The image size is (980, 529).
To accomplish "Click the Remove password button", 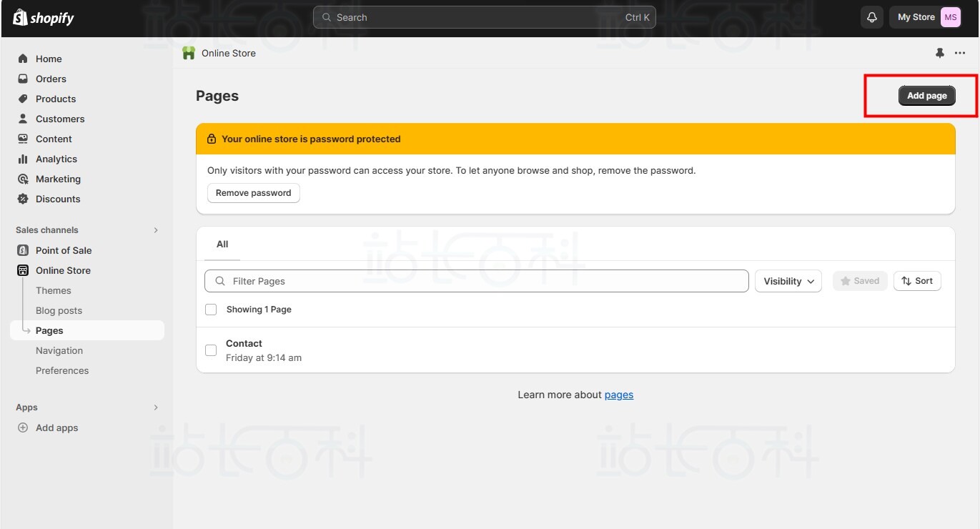I will 253,193.
